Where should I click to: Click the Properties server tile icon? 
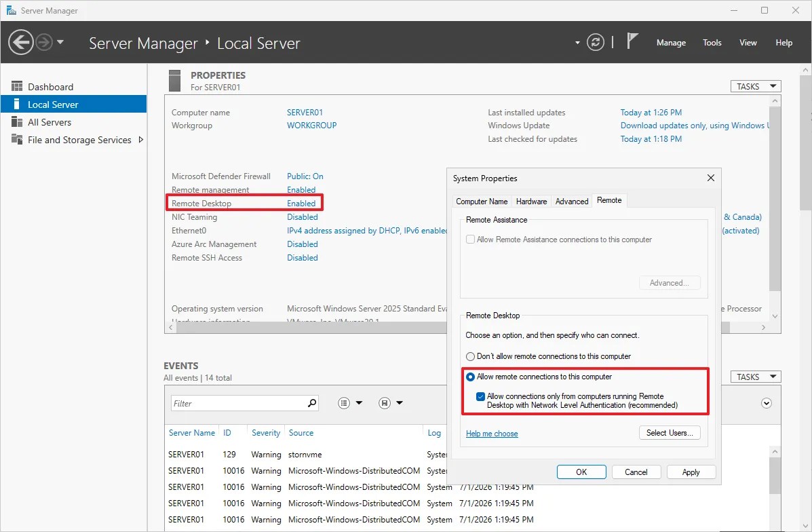pyautogui.click(x=174, y=81)
